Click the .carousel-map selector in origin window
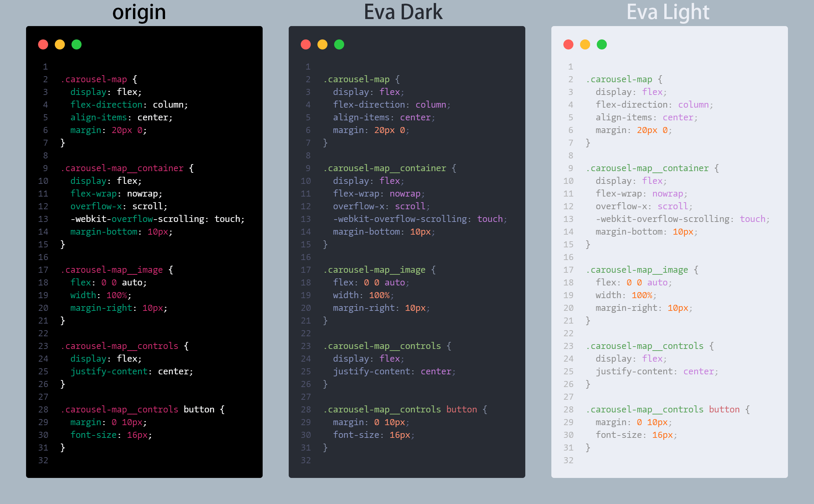814x504 pixels. 94,79
